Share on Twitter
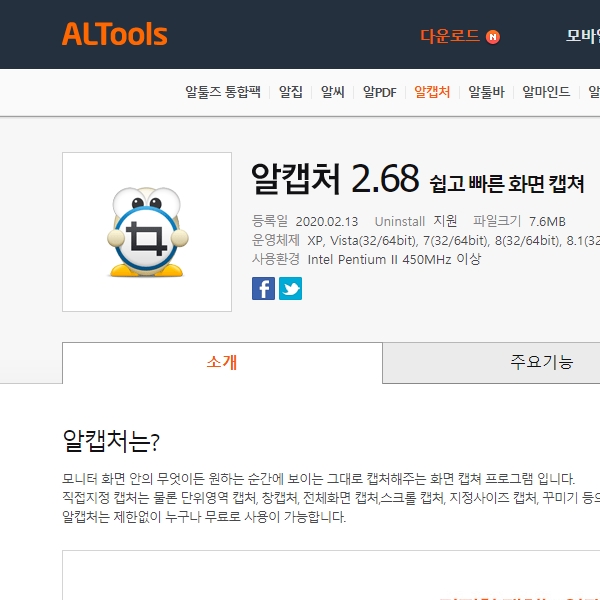Screen dimensions: 600x600 click(x=290, y=289)
